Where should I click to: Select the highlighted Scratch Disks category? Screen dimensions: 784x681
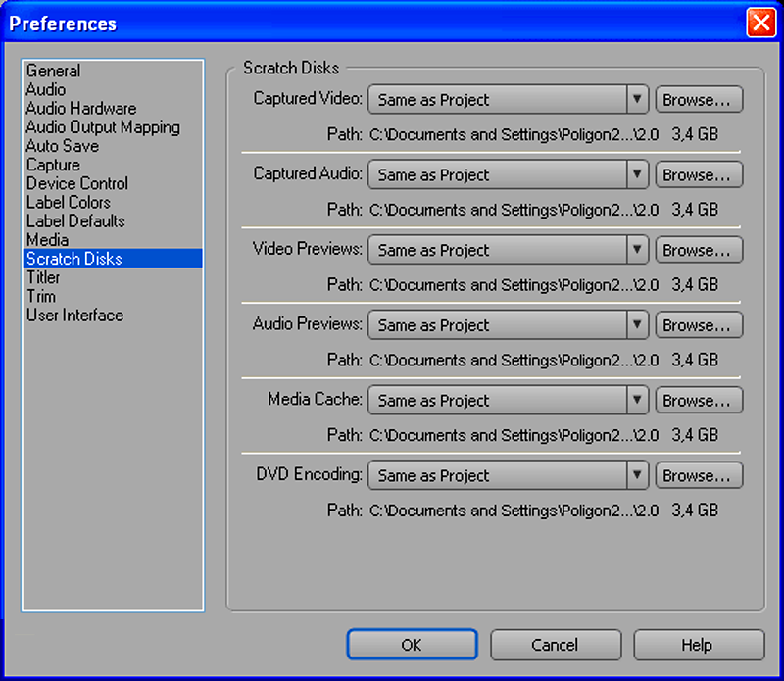click(x=113, y=259)
